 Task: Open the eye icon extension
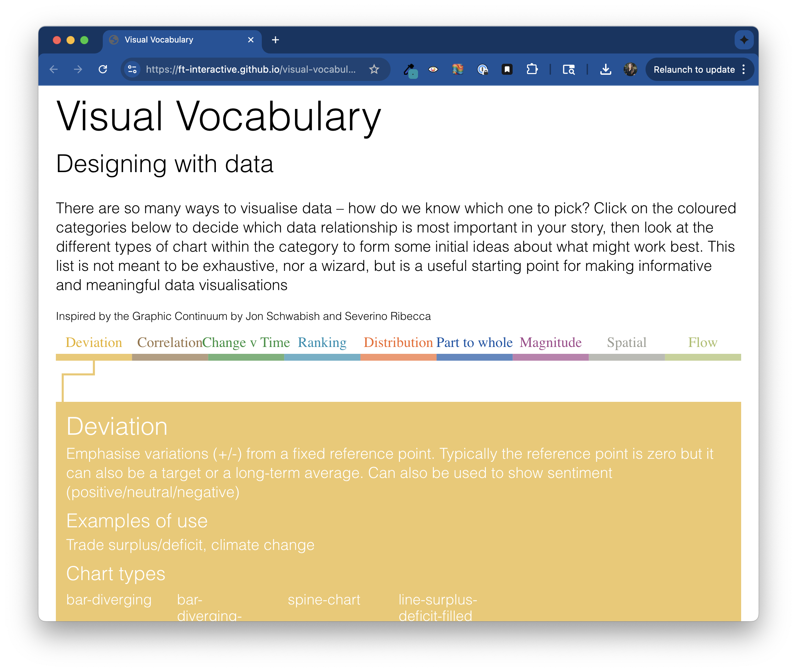pos(433,69)
